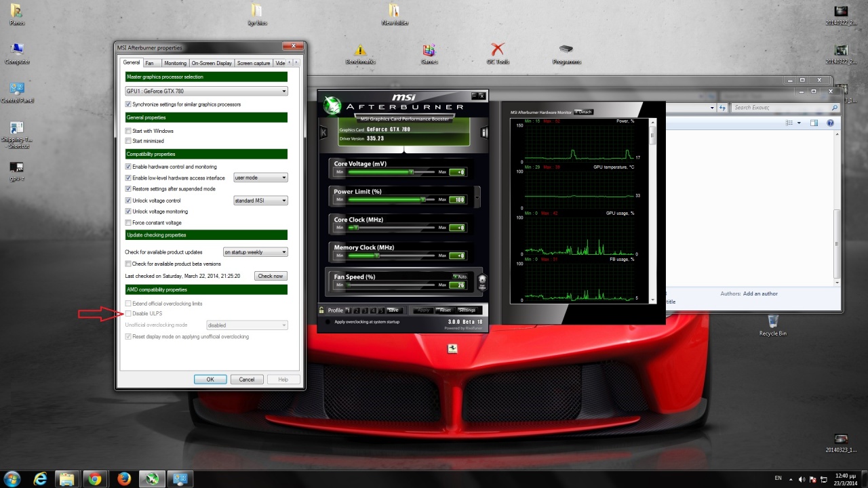Uncheck Unlock voltage control
Viewport: 868px width, 488px height.
coord(128,201)
